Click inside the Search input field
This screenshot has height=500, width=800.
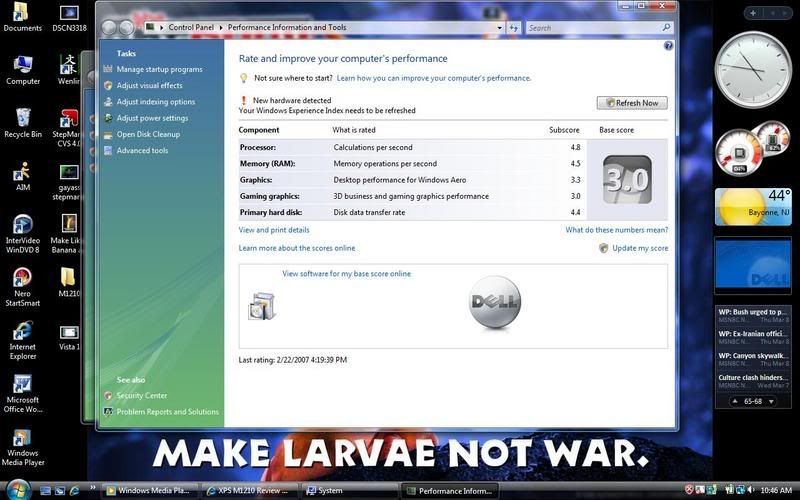coord(593,28)
